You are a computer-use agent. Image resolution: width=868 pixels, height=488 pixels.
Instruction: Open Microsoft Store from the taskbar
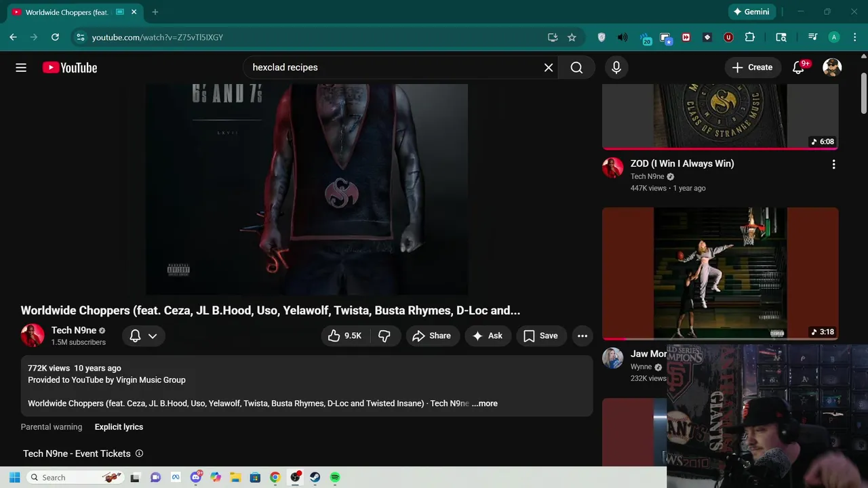(x=255, y=477)
